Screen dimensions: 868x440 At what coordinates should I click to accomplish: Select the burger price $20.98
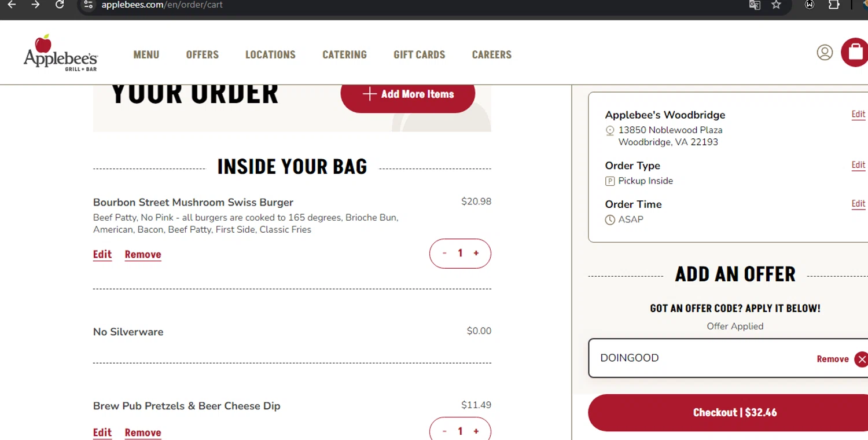click(476, 201)
